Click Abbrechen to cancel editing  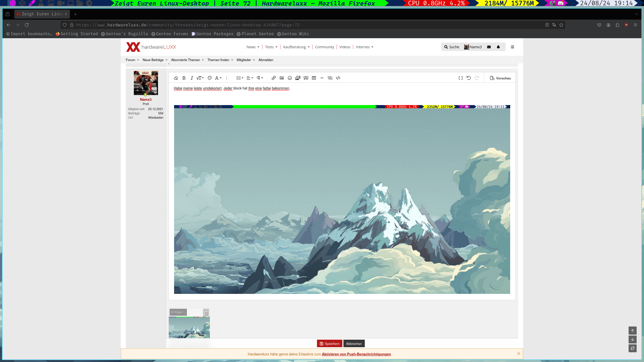click(354, 344)
